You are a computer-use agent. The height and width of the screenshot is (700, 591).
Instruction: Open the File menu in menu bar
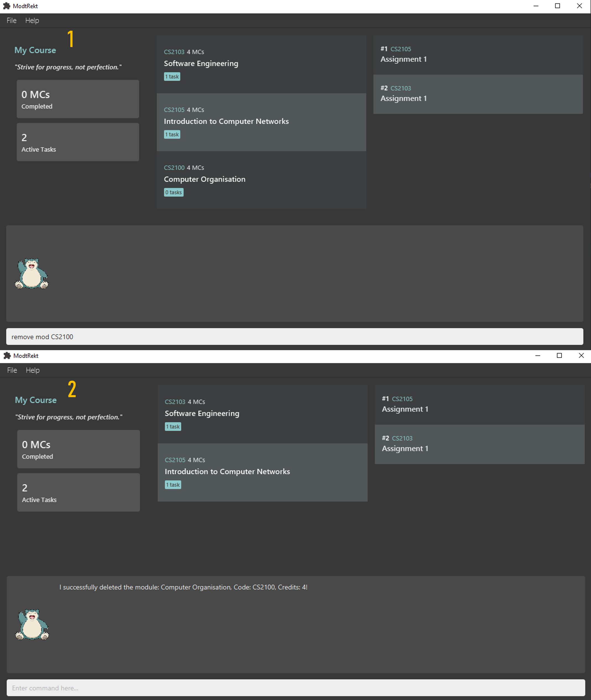(11, 20)
